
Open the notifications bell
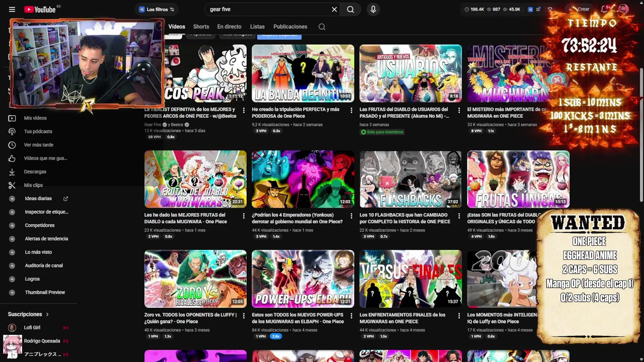pos(605,9)
